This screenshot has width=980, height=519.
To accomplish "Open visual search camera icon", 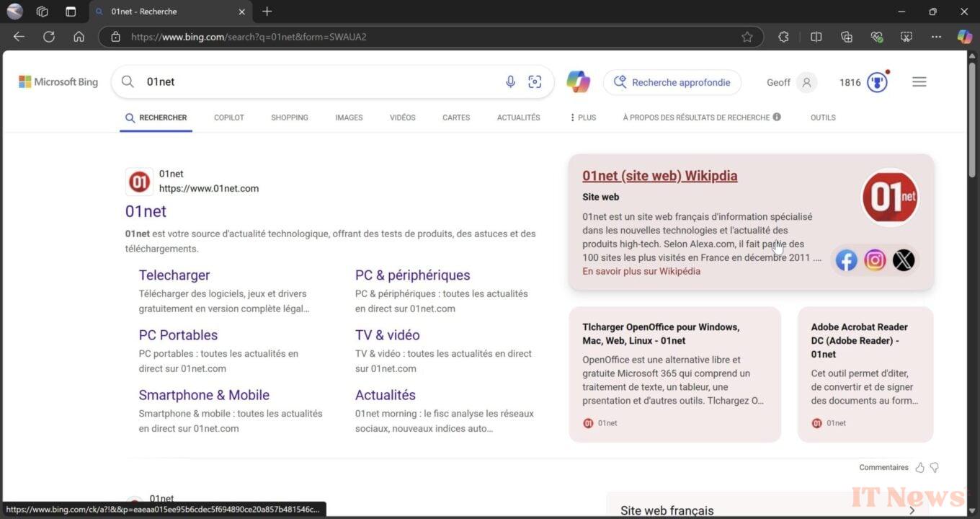I will coord(535,82).
